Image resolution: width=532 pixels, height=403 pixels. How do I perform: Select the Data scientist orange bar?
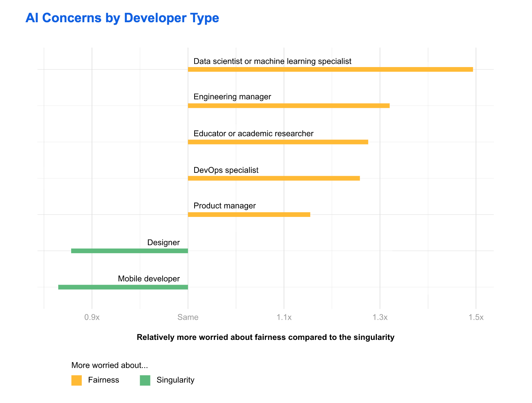[330, 69]
